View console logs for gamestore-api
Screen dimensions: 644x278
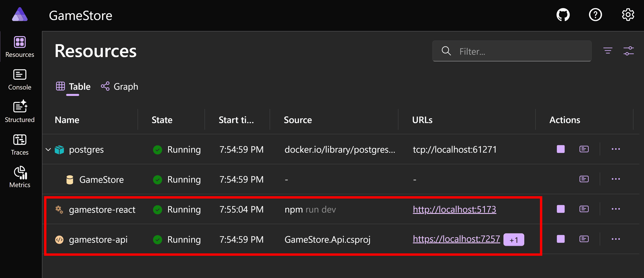click(x=584, y=239)
